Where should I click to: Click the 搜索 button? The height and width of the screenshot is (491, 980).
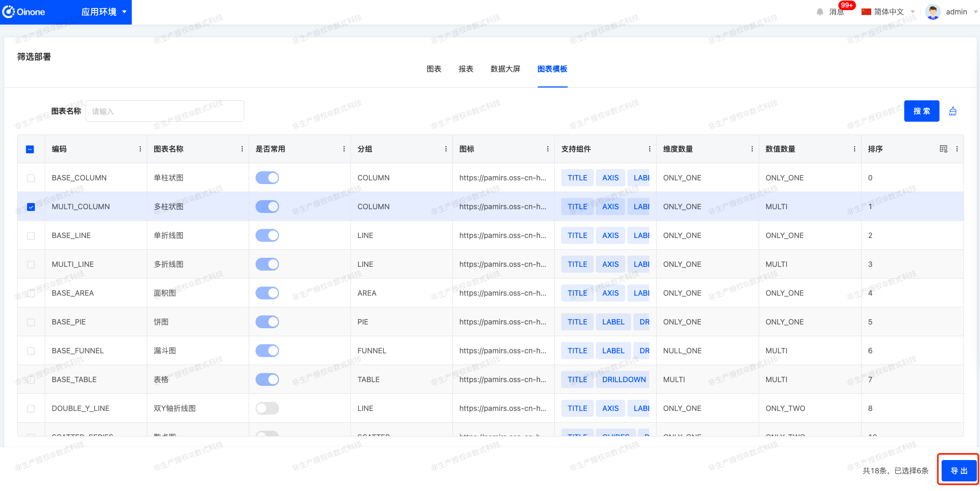point(921,111)
